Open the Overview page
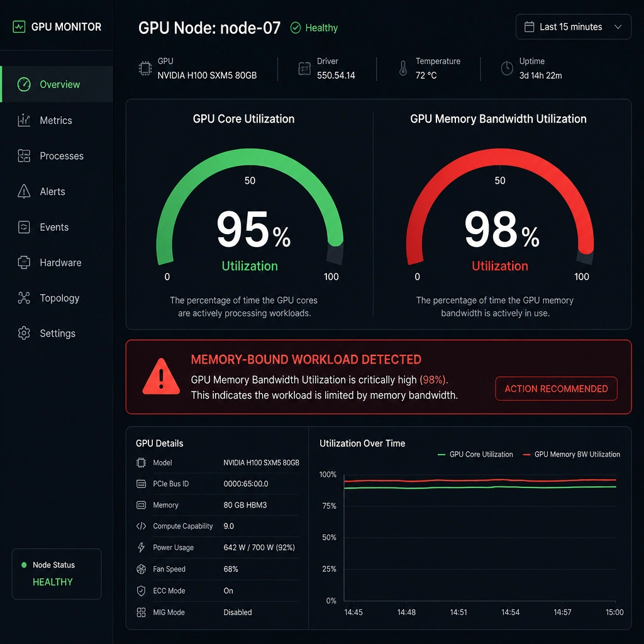Viewport: 644px width, 644px height. point(57,84)
